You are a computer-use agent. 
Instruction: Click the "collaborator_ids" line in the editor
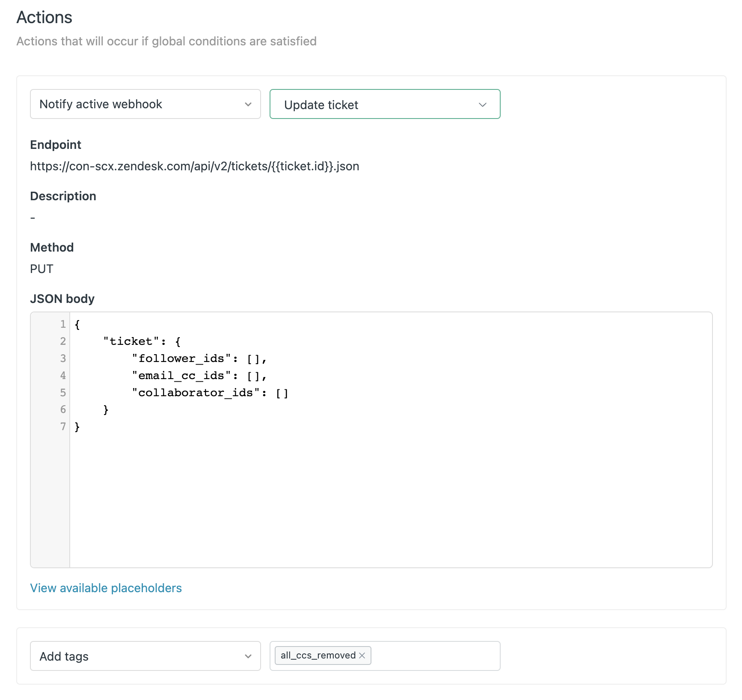pos(210,392)
